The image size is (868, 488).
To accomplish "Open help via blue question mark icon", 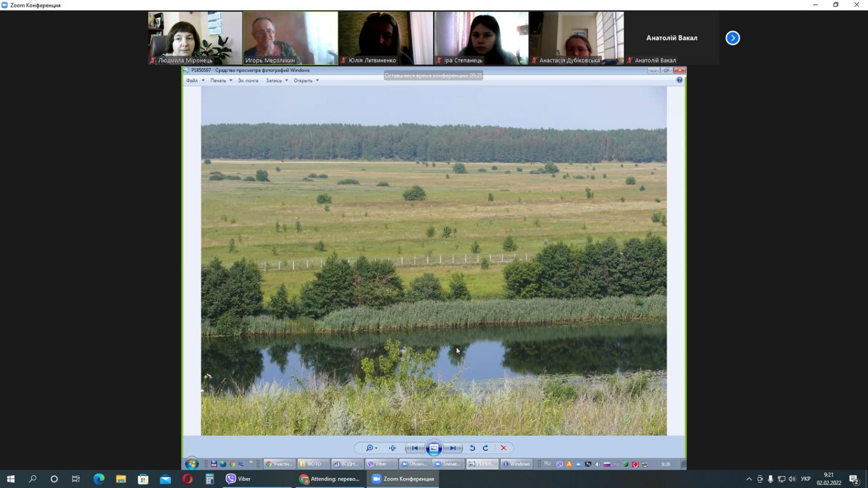I will [x=679, y=80].
